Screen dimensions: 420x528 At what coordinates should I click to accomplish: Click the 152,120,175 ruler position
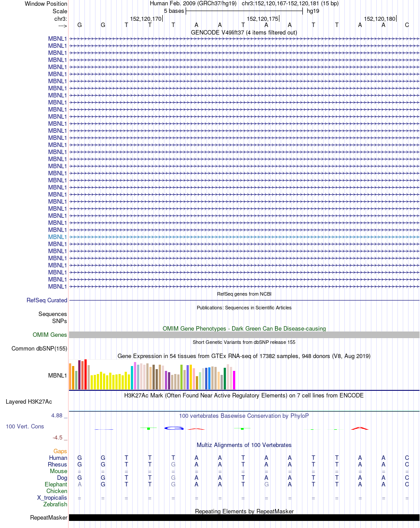click(x=262, y=19)
